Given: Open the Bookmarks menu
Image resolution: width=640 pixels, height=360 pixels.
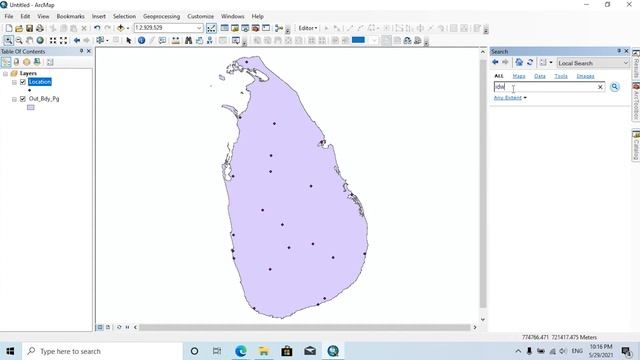Looking at the screenshot, I should pyautogui.click(x=70, y=16).
